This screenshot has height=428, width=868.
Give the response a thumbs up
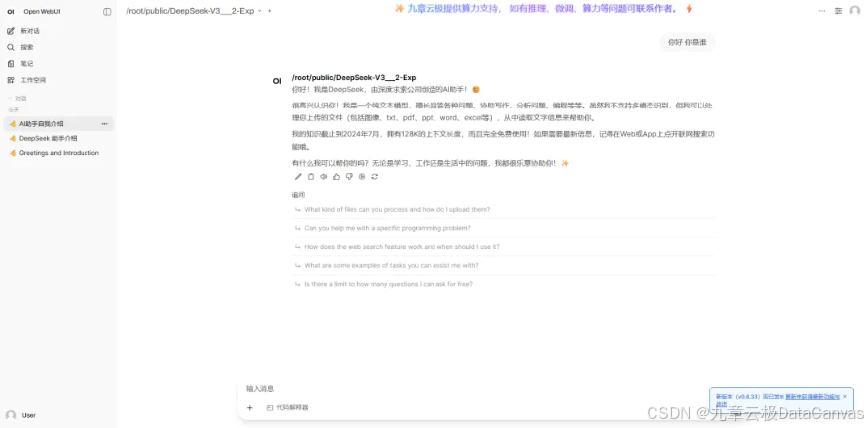[337, 177]
